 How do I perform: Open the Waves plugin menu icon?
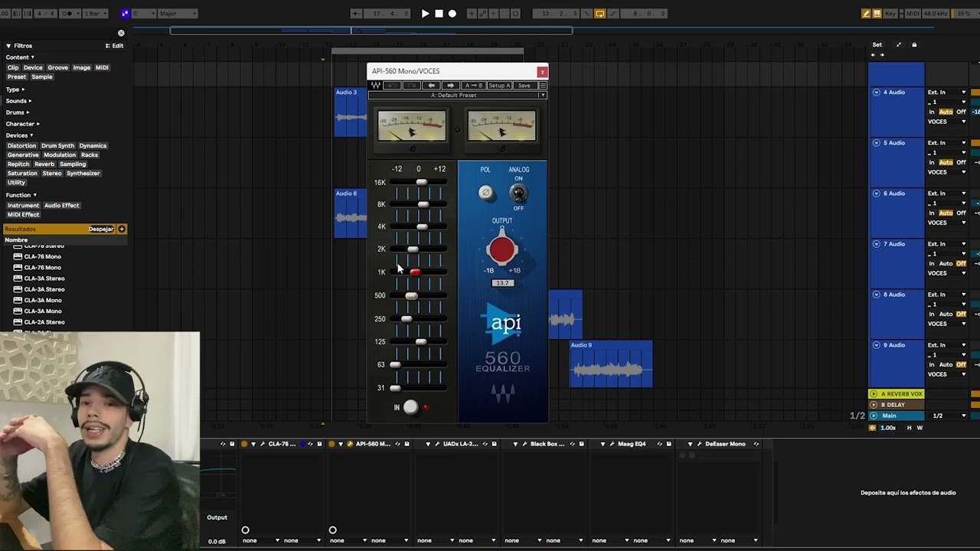[542, 86]
